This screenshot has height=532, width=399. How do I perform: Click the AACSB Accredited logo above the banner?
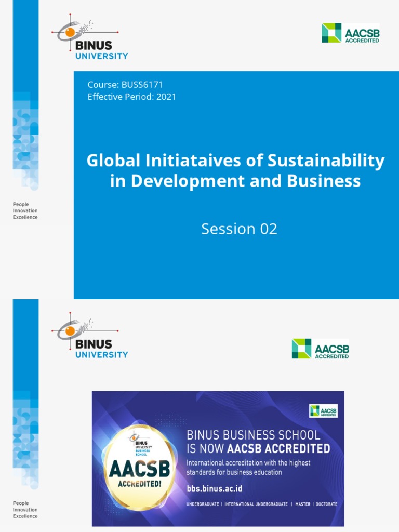[320, 349]
